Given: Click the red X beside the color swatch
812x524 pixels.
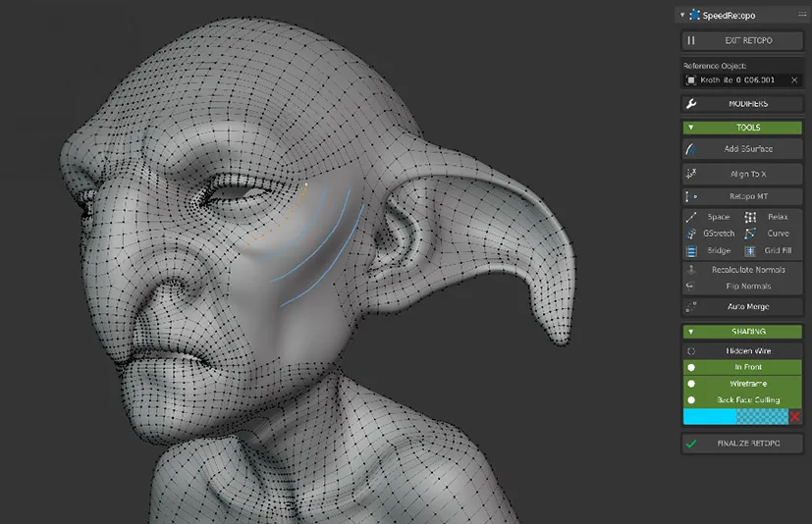Looking at the screenshot, I should click(795, 416).
